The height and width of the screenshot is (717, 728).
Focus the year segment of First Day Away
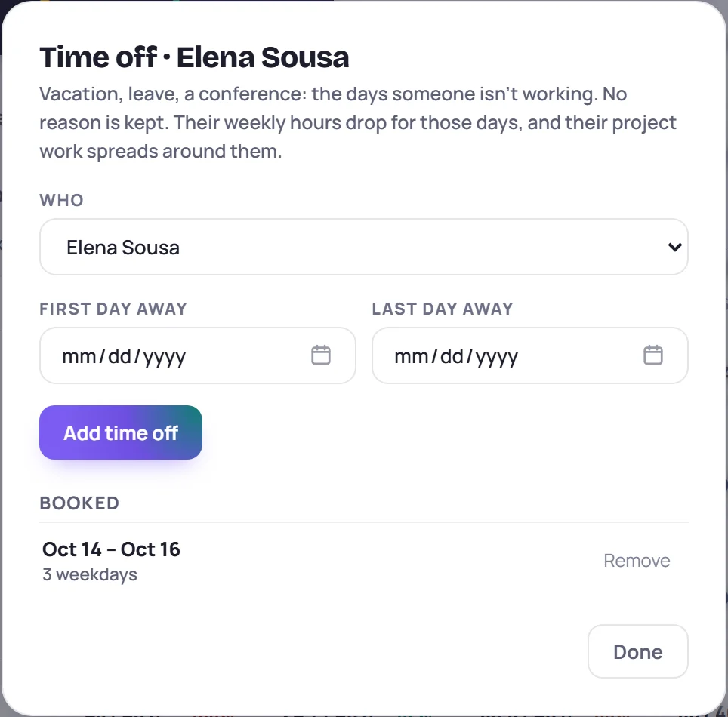tap(165, 356)
